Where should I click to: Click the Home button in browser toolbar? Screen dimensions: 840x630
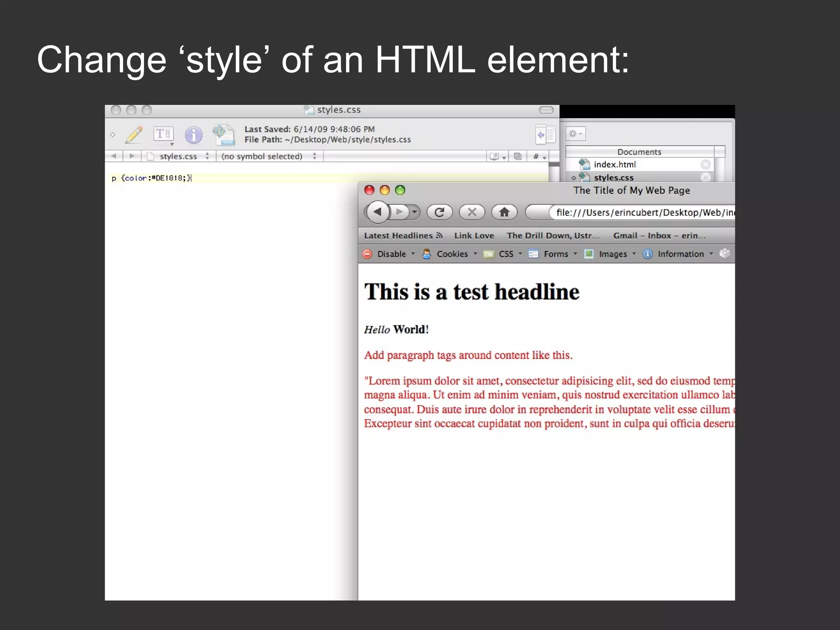504,212
